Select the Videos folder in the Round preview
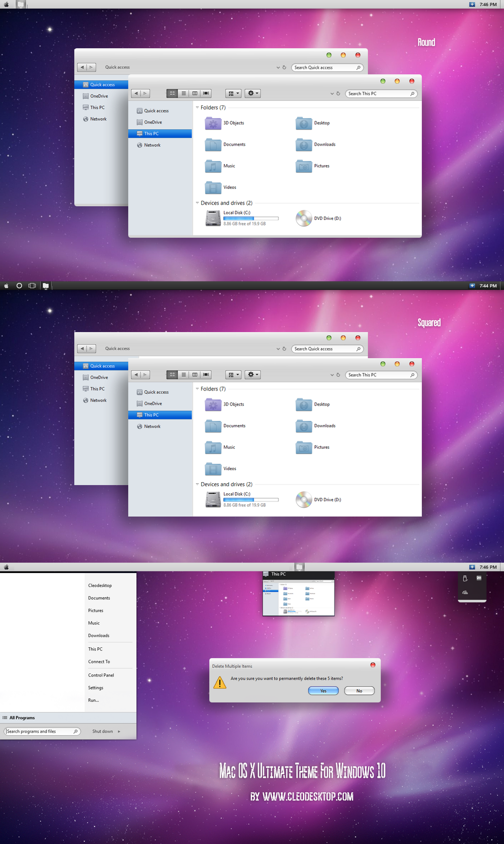 [x=221, y=187]
